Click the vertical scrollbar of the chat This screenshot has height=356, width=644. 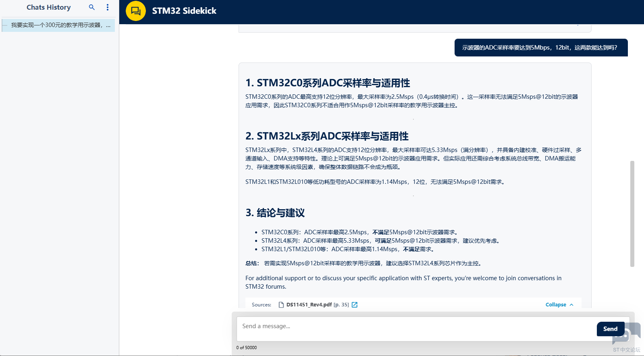pos(632,214)
